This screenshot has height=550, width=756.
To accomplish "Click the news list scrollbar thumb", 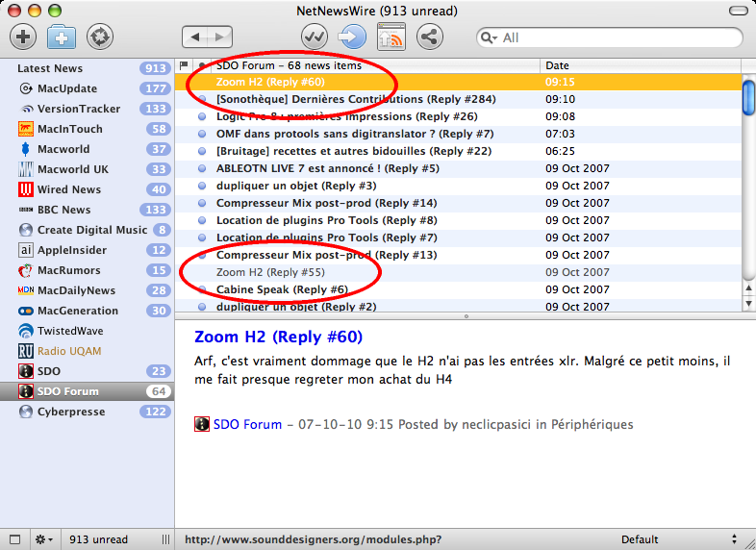I will point(748,98).
